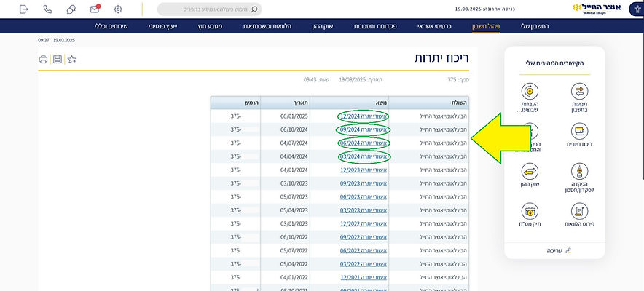Click the branch label 'סניף: 375'
The height and width of the screenshot is (291, 644).
click(x=458, y=80)
